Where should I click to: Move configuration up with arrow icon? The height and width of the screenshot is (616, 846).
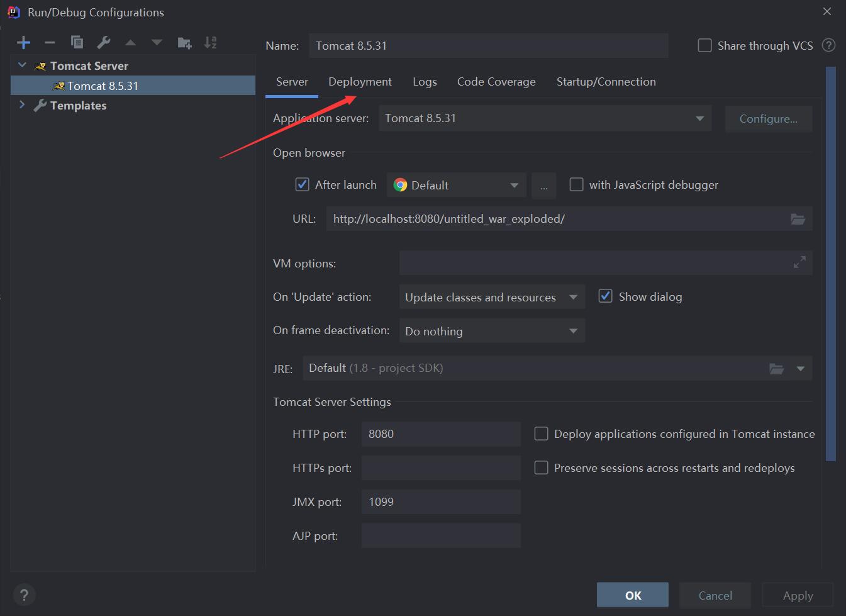130,43
